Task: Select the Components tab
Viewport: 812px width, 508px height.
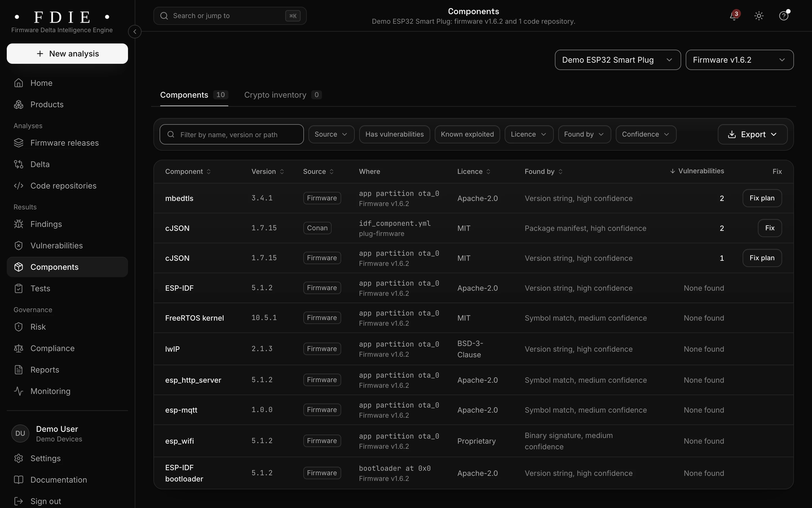Action: [x=194, y=95]
